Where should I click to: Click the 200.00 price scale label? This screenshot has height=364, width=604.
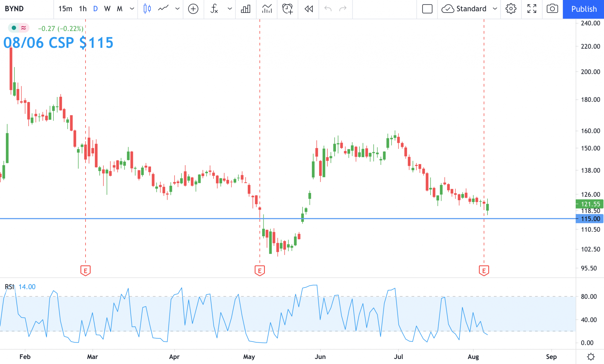(590, 72)
